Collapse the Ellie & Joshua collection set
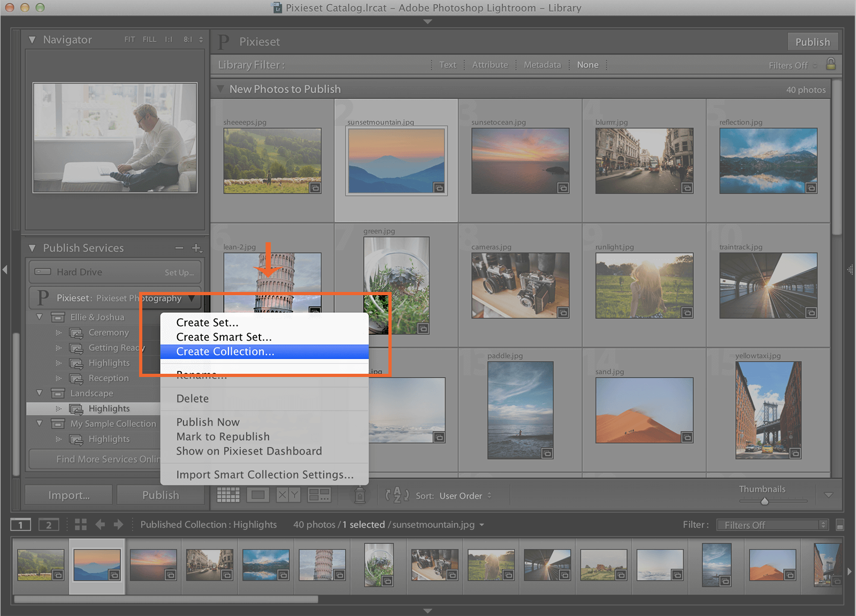Viewport: 856px width, 616px height. tap(39, 317)
